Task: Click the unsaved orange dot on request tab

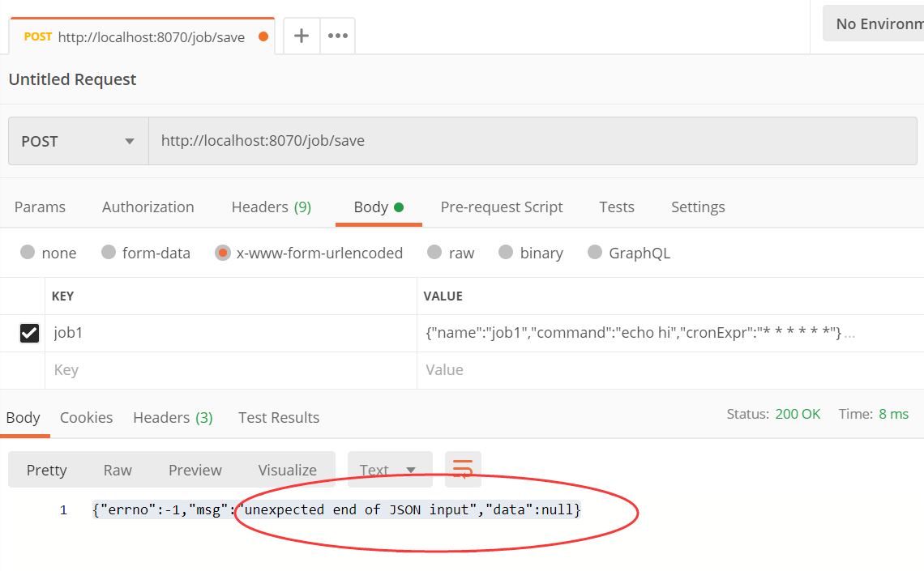Action: click(263, 36)
